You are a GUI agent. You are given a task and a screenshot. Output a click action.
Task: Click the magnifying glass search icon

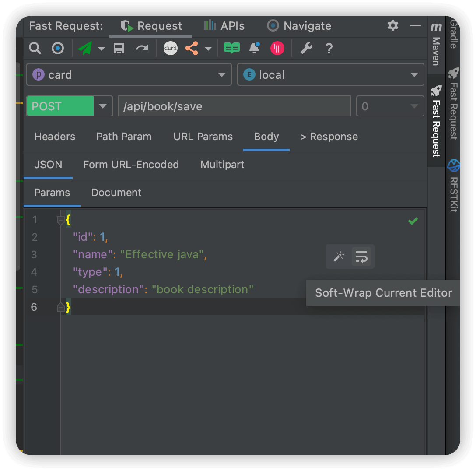point(35,48)
